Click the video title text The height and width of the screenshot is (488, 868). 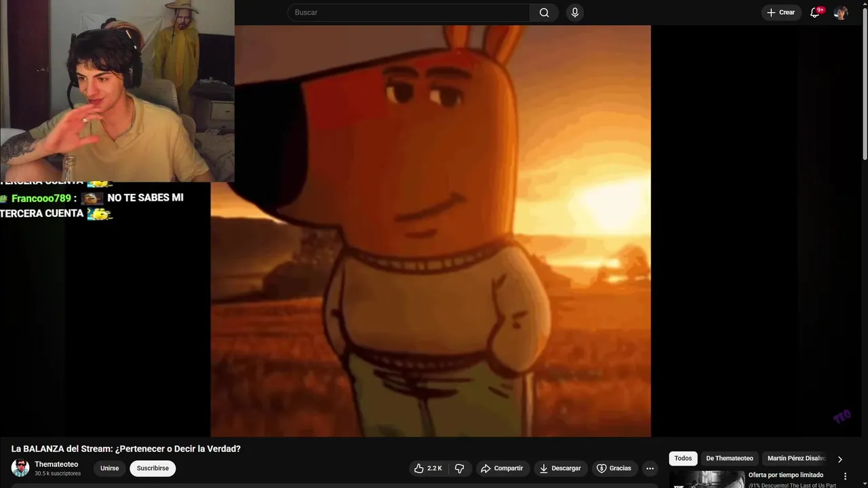(x=126, y=449)
